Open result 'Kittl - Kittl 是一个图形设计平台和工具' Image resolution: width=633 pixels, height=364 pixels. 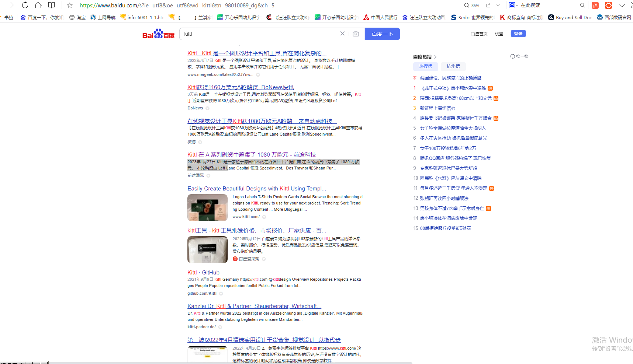click(257, 53)
